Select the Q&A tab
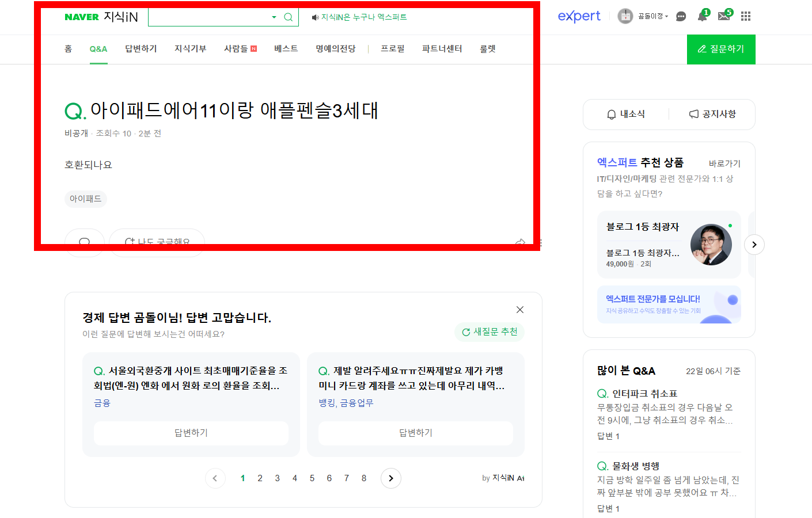Screen dimensions: 812x518 coord(98,49)
